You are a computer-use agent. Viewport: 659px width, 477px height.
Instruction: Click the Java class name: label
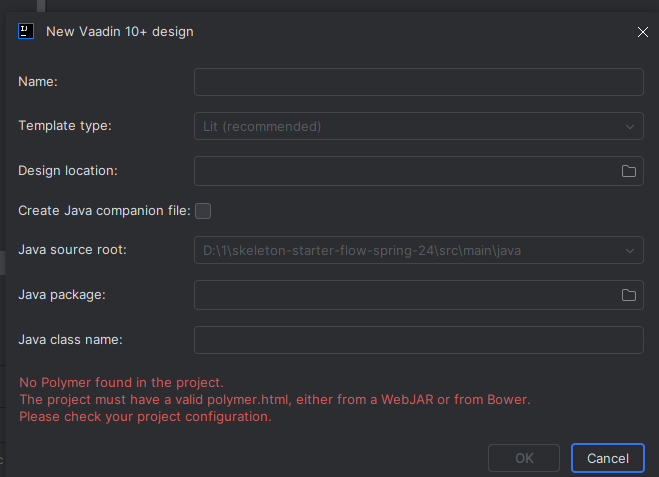pyautogui.click(x=70, y=340)
